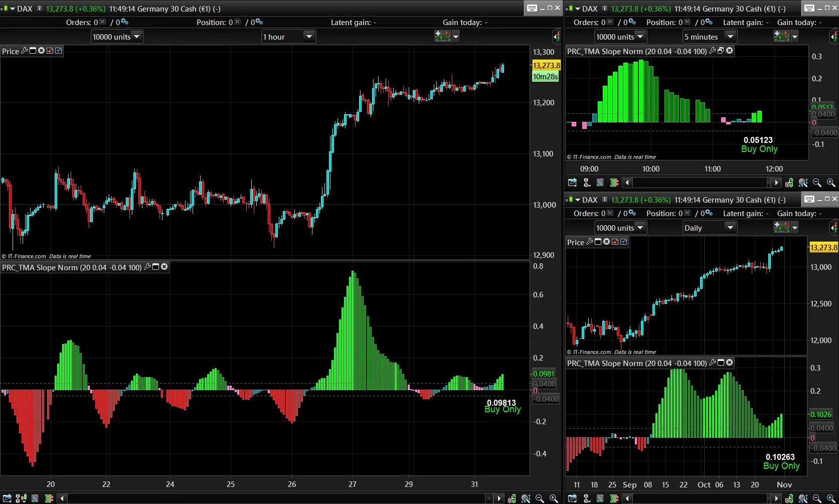Click the info icon beside DAX in 1 hour window
Screen dimensions: 839x504
click(x=40, y=9)
